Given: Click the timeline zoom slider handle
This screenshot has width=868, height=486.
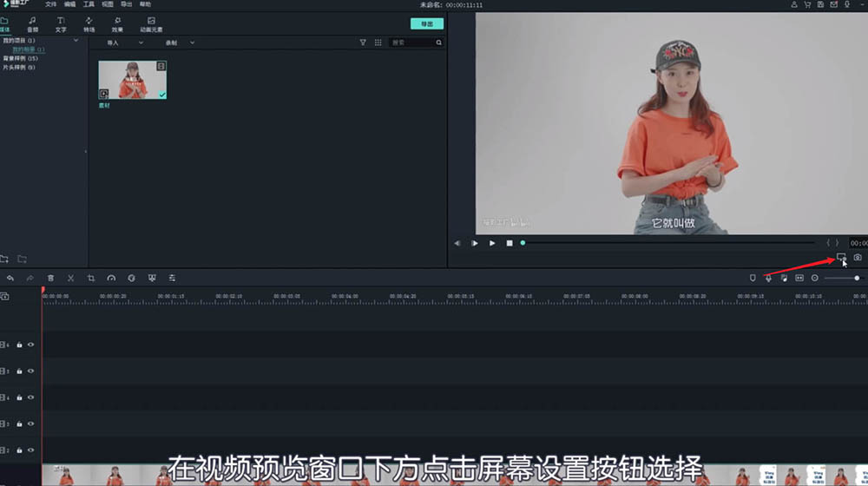Looking at the screenshot, I should [857, 278].
